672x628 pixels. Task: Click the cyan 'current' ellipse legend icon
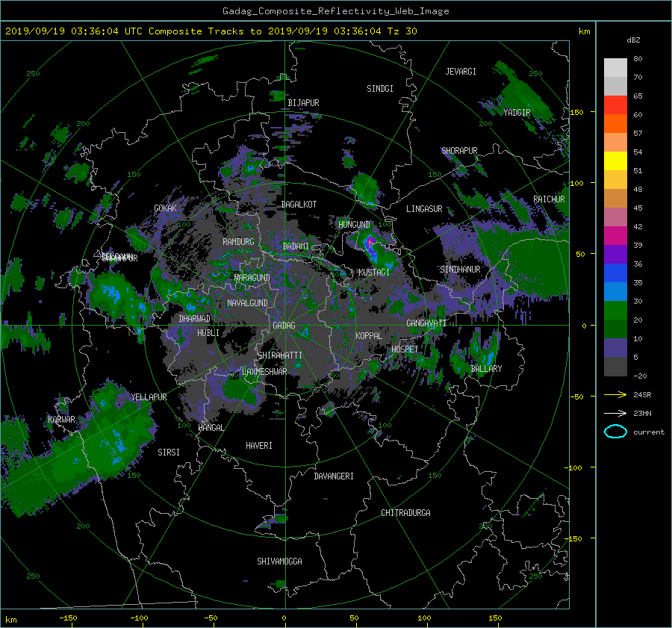(615, 432)
